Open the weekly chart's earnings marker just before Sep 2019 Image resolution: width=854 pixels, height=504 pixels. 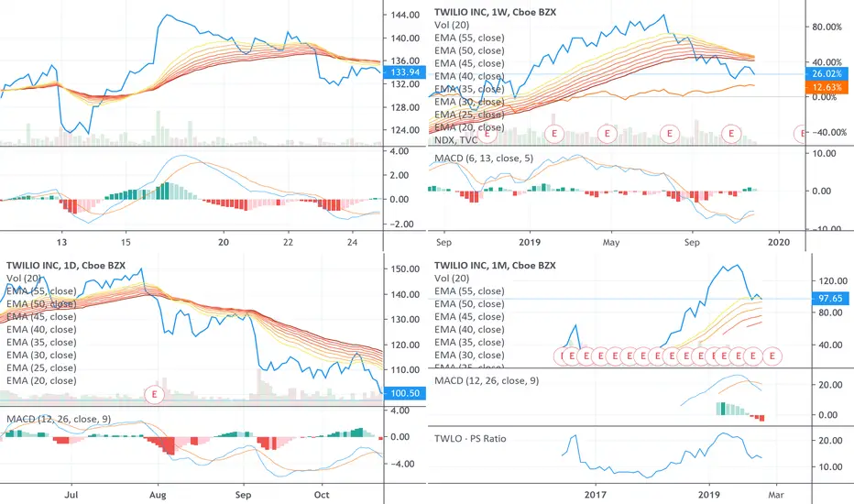pyautogui.click(x=670, y=133)
